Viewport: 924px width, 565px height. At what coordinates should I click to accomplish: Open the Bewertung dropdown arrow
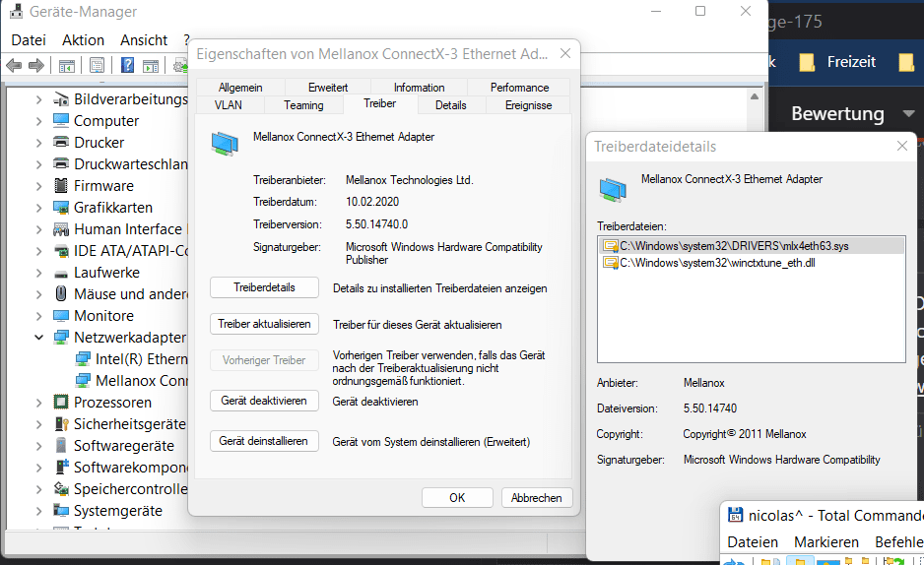point(908,113)
